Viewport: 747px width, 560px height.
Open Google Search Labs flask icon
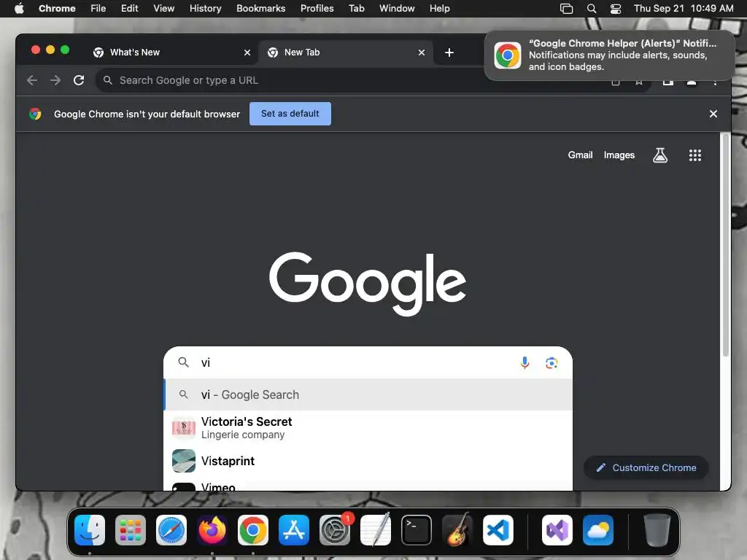tap(659, 155)
